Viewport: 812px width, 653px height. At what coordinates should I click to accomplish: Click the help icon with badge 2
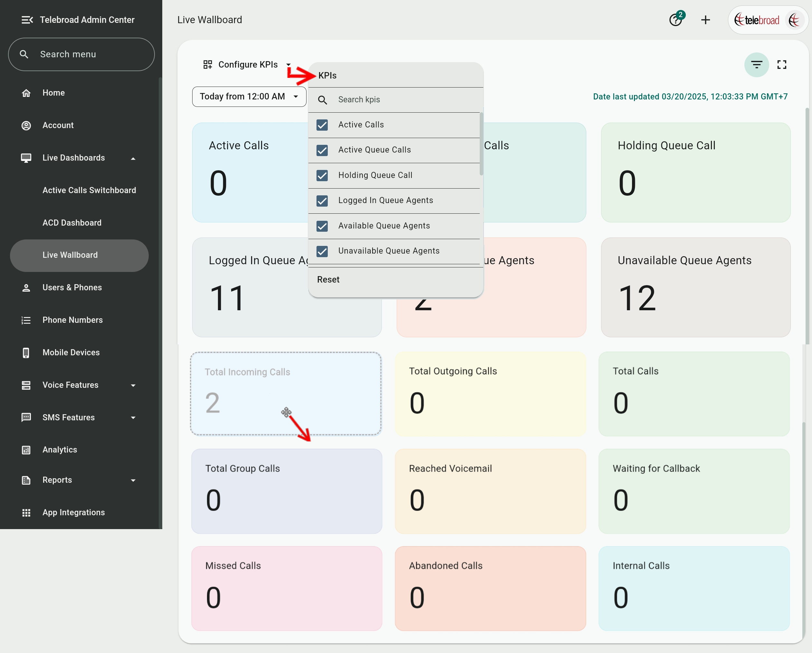675,20
